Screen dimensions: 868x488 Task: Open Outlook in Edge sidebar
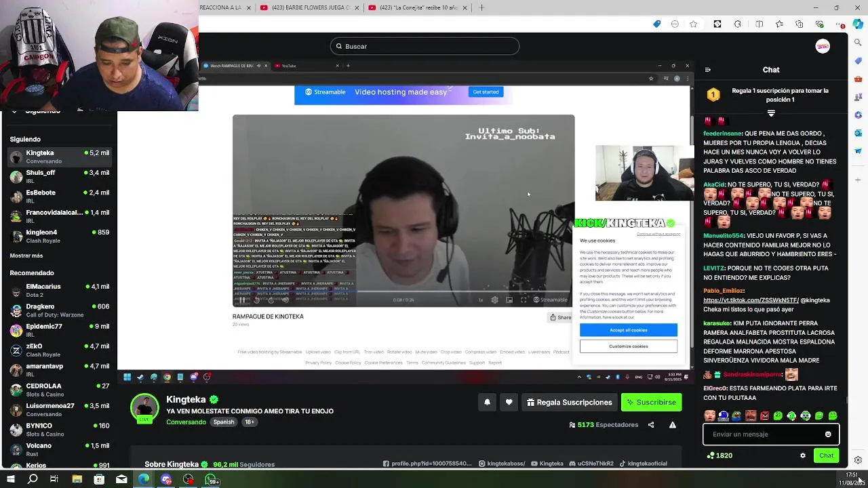pos(858,133)
